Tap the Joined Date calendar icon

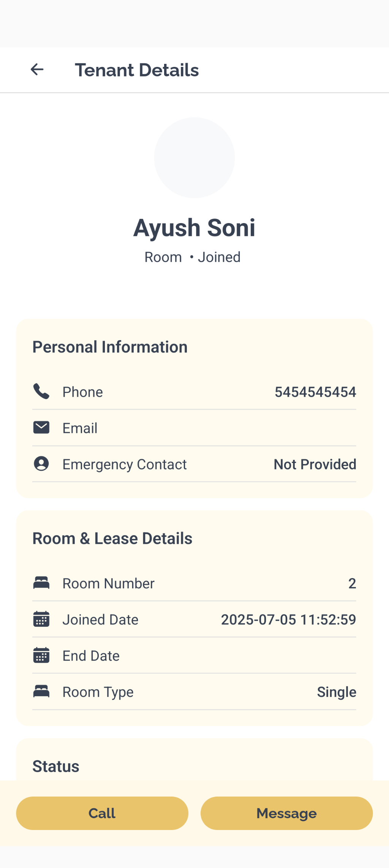tap(41, 619)
